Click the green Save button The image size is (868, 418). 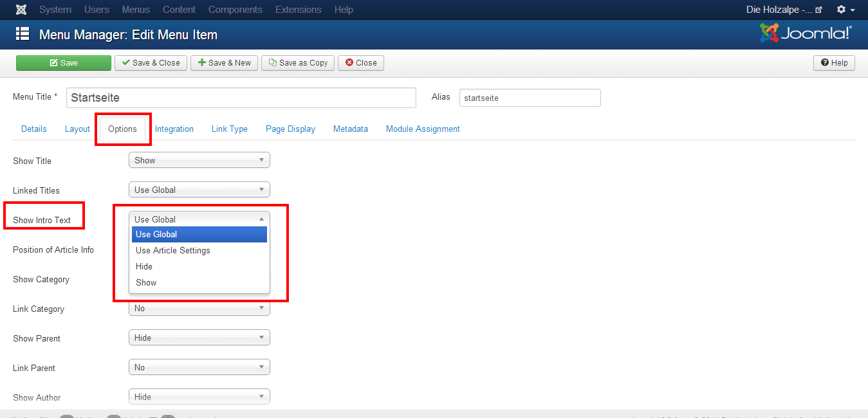64,62
